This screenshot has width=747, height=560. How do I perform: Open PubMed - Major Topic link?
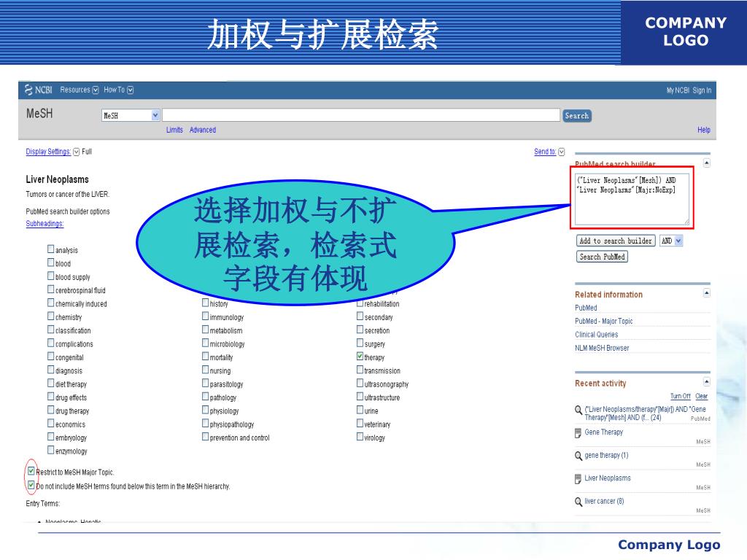[x=603, y=321]
